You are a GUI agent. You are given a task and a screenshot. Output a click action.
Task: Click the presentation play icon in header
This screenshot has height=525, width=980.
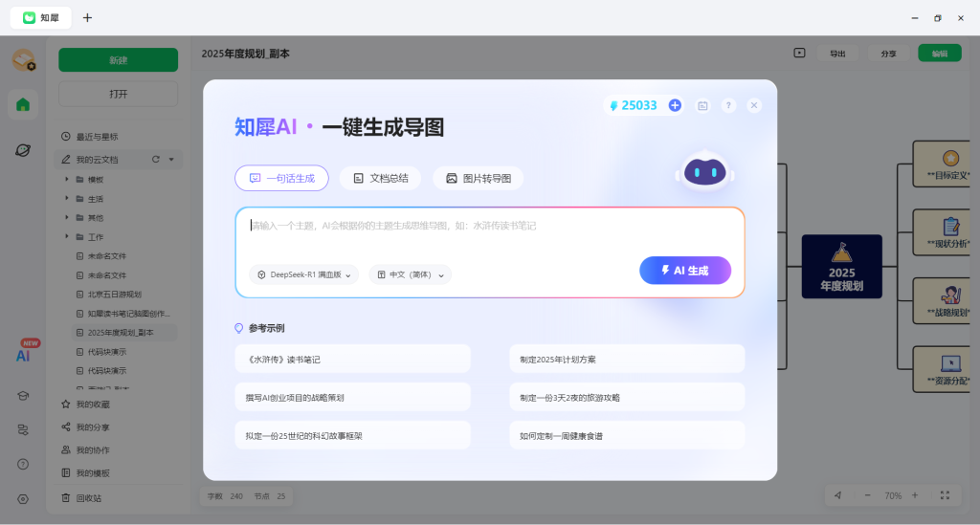[799, 53]
